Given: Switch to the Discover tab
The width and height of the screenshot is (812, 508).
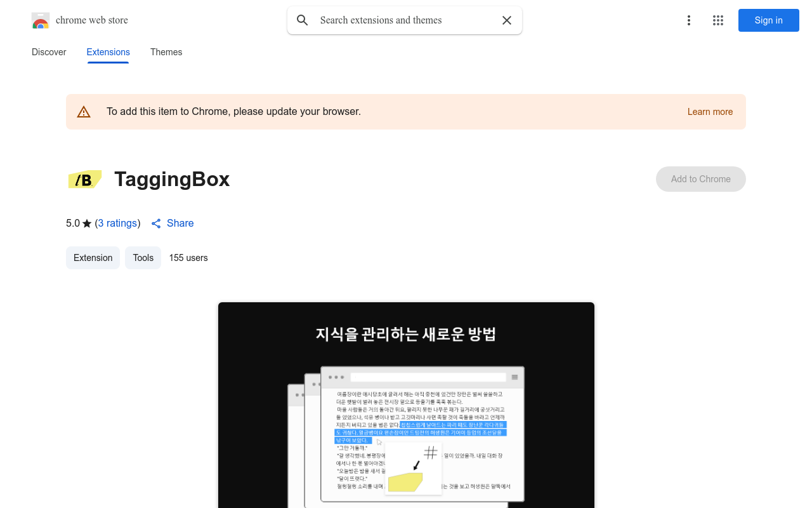Looking at the screenshot, I should [49, 52].
